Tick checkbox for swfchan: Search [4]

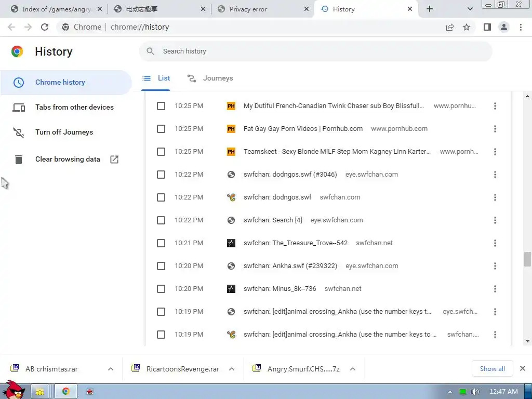point(161,220)
